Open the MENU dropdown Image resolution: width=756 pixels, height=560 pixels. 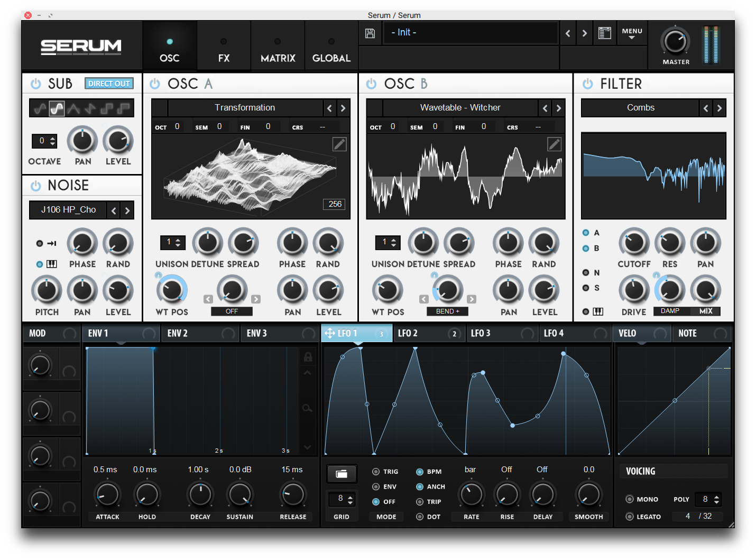[632, 34]
